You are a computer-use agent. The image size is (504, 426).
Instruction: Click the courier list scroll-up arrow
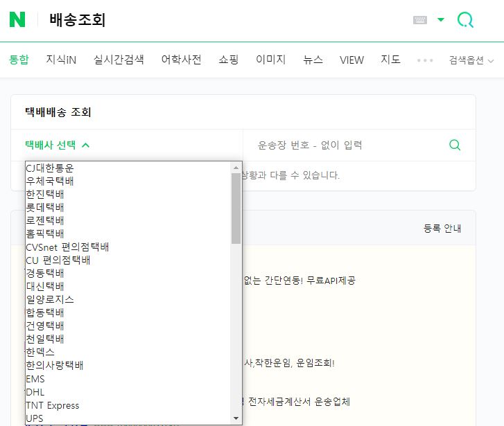pyautogui.click(x=236, y=168)
